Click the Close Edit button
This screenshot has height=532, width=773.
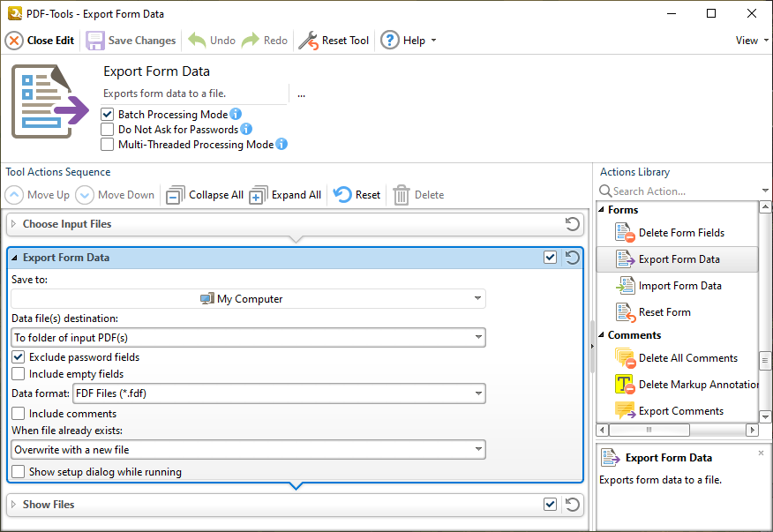pos(40,41)
